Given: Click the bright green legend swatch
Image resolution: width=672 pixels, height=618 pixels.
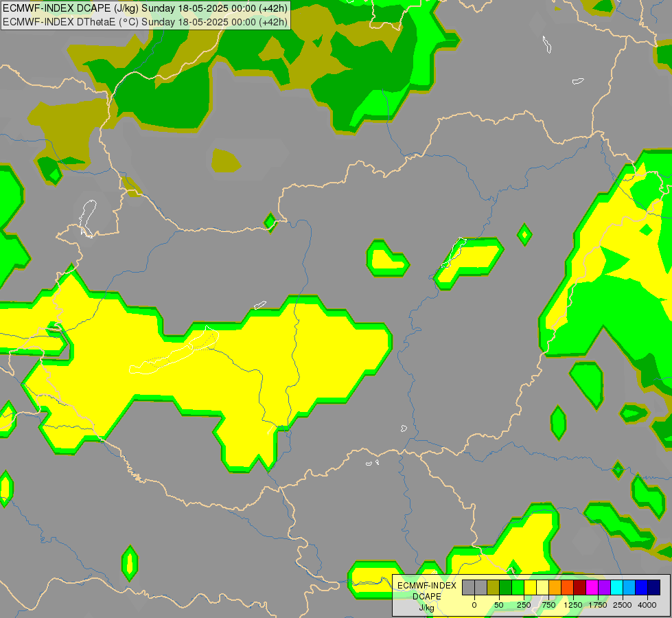Looking at the screenshot, I should coord(518,588).
